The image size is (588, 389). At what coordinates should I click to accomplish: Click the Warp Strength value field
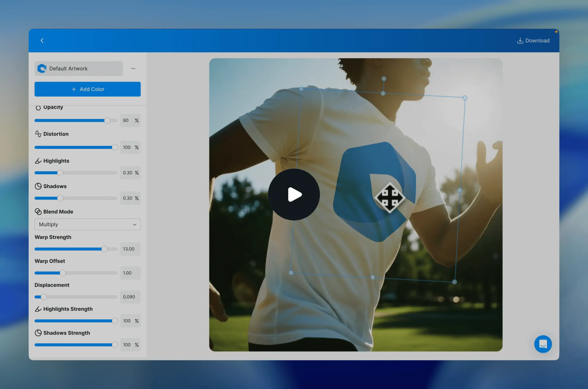[x=130, y=249]
